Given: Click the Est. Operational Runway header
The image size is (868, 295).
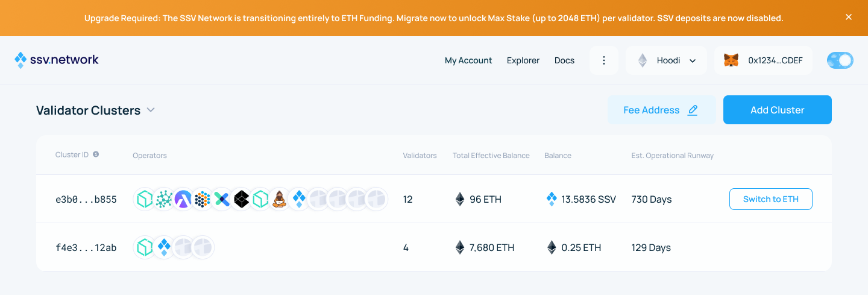Looking at the screenshot, I should pyautogui.click(x=673, y=156).
